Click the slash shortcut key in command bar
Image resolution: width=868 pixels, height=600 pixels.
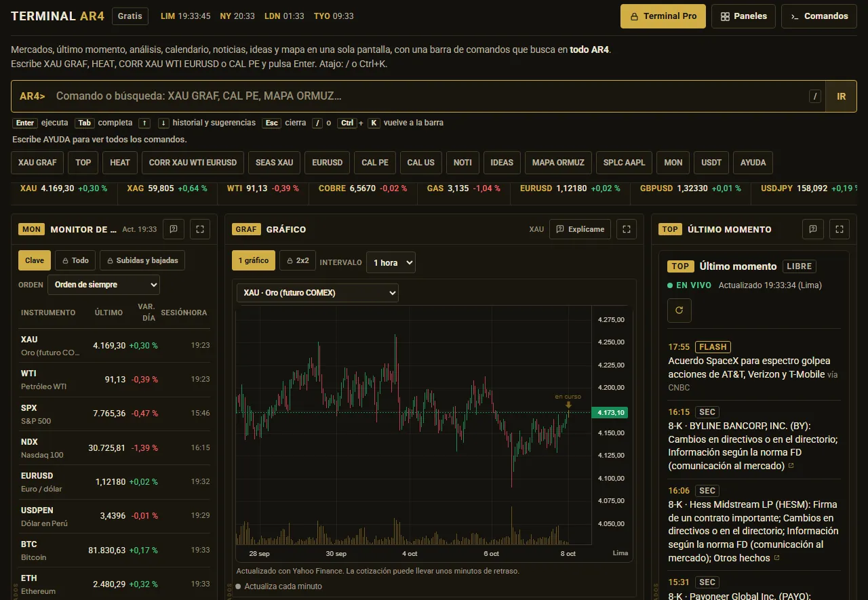pyautogui.click(x=815, y=96)
